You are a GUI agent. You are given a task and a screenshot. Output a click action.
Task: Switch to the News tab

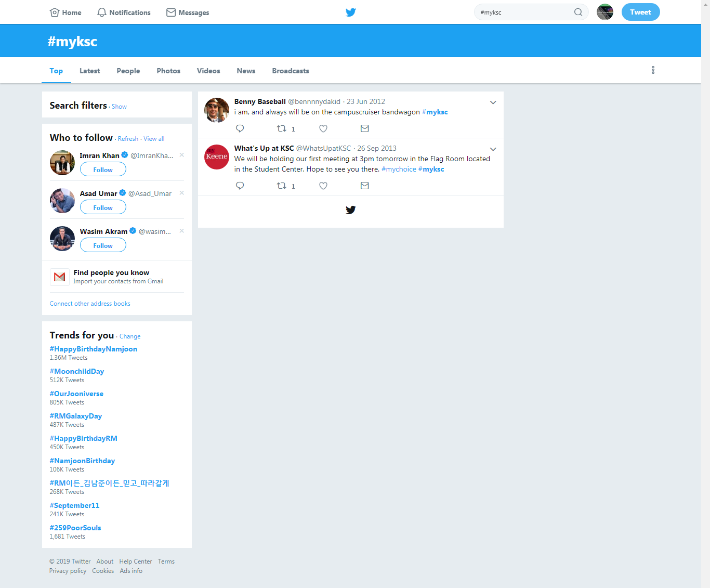tap(246, 71)
